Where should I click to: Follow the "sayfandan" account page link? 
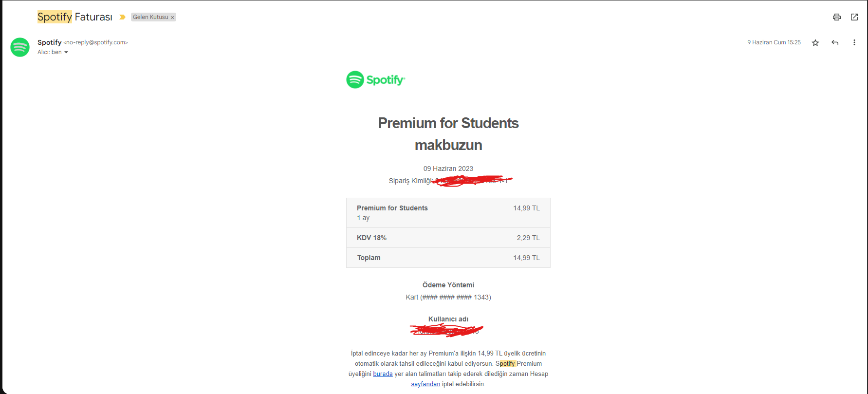[425, 384]
